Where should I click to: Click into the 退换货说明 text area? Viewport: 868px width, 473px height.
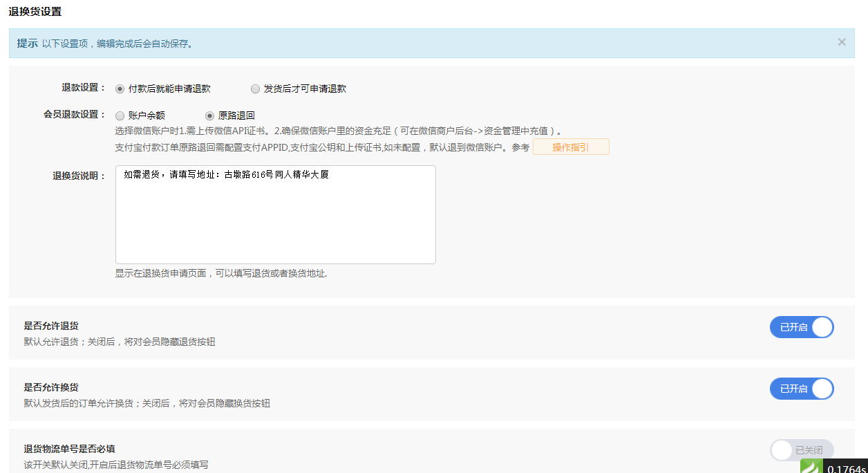pos(275,214)
